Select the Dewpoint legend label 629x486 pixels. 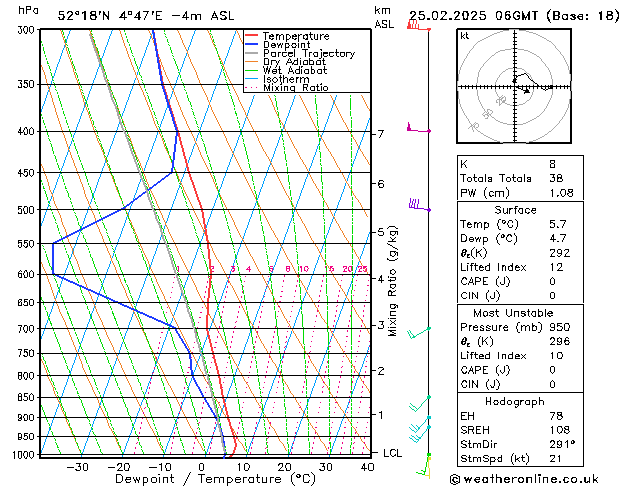coord(286,45)
